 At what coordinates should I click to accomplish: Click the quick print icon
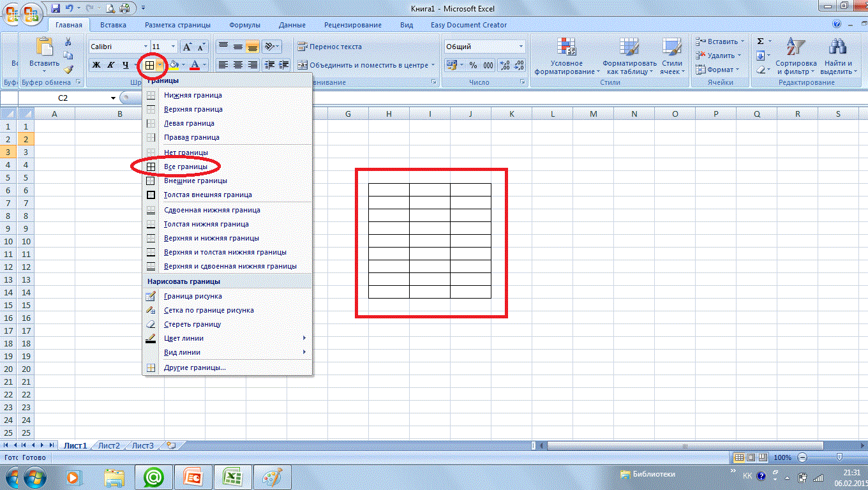click(124, 8)
